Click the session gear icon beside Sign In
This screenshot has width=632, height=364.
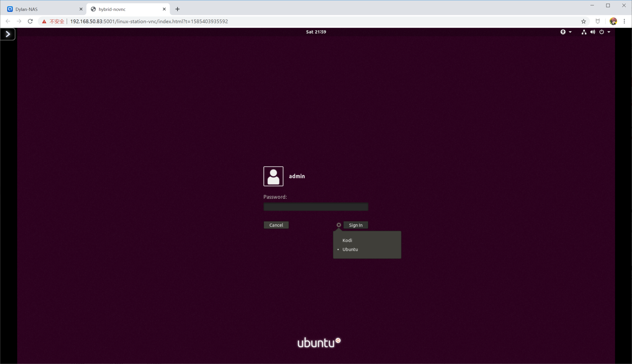tap(339, 225)
